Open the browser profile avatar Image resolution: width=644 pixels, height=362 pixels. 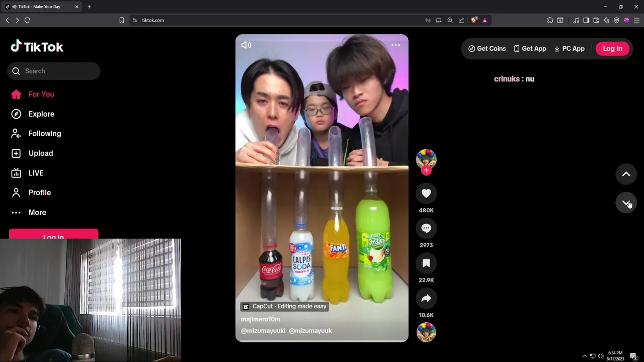(626, 20)
